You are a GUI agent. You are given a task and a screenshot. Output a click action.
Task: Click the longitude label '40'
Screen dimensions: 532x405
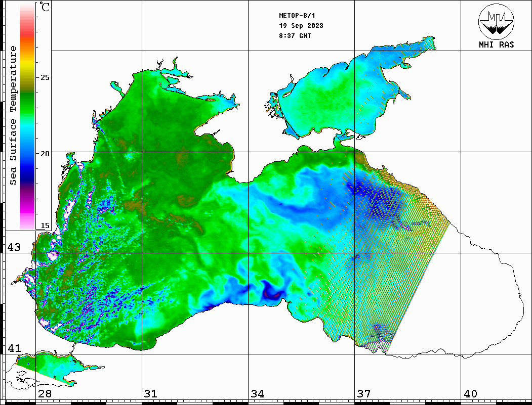[470, 394]
